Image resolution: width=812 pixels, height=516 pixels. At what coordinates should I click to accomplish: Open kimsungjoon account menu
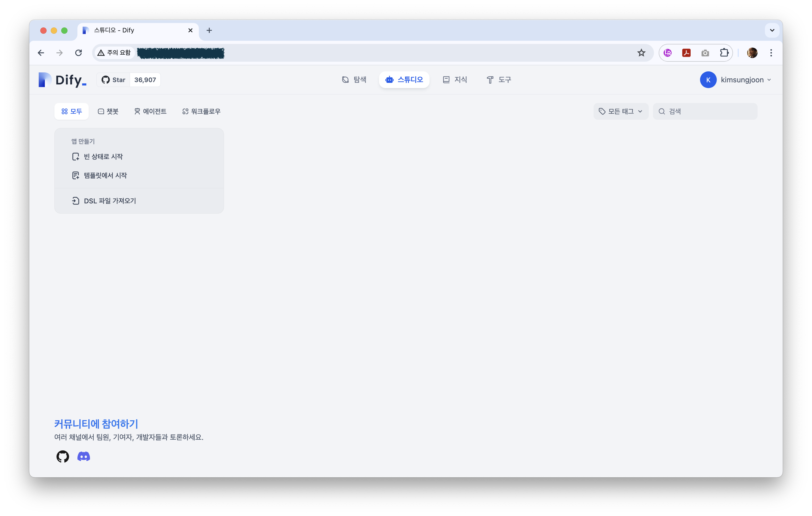pyautogui.click(x=736, y=80)
